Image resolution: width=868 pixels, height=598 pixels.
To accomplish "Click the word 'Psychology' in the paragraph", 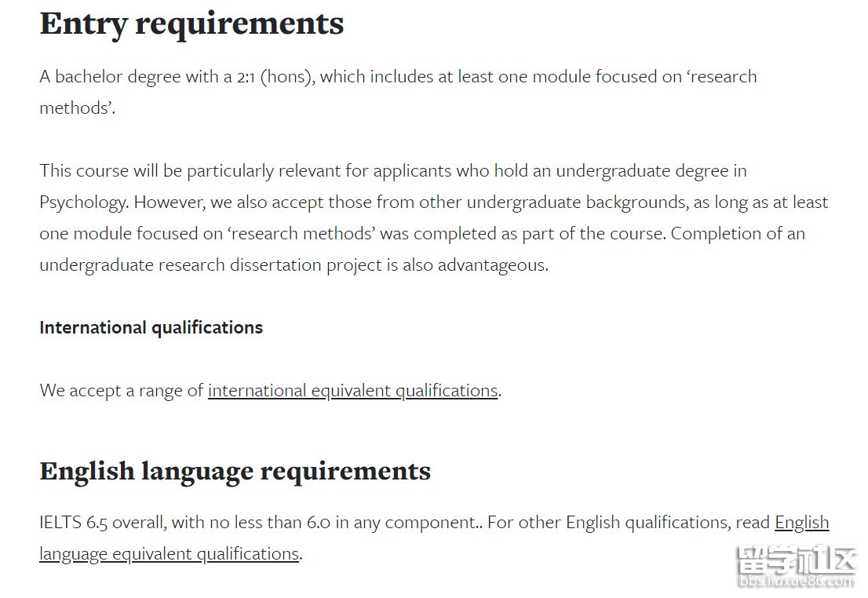I will coord(82,202).
